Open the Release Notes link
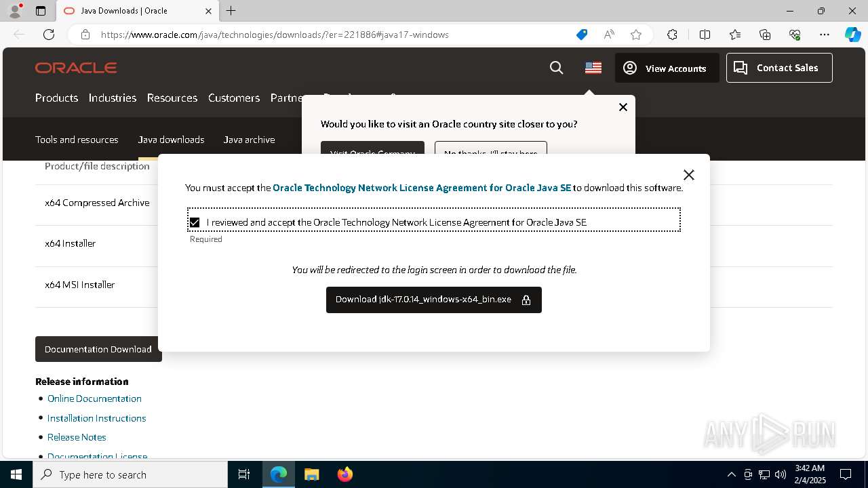The width and height of the screenshot is (868, 488). point(77,437)
